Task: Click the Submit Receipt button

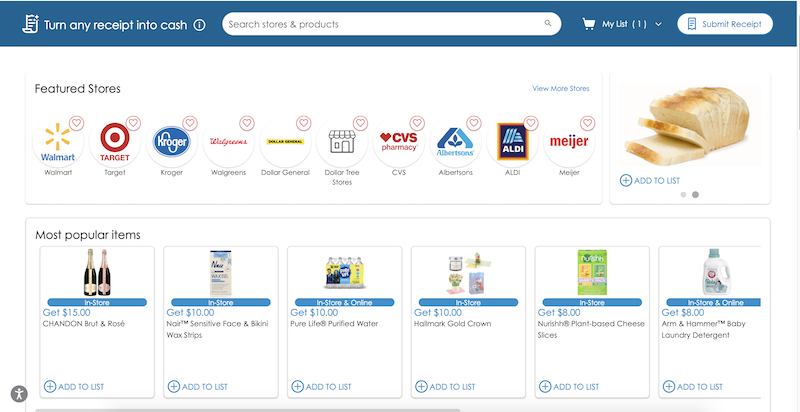Action: coord(724,24)
